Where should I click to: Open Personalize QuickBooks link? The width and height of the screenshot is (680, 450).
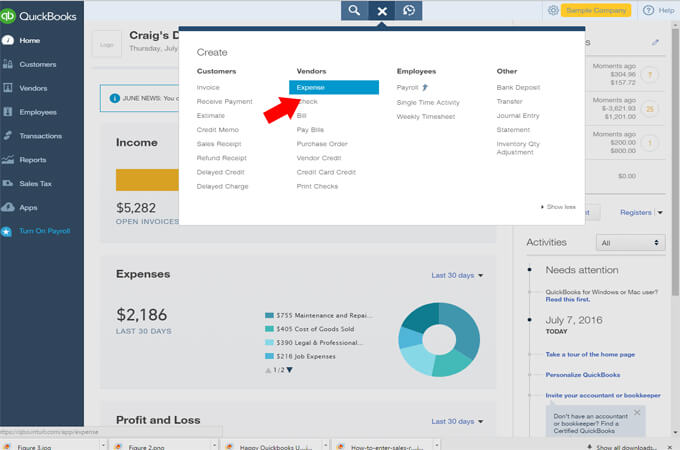click(583, 375)
